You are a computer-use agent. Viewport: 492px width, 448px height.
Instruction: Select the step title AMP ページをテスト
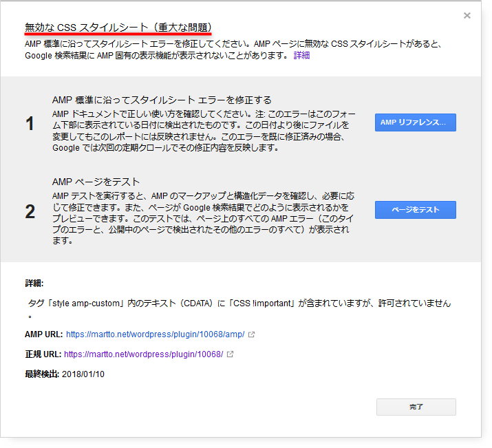[x=96, y=182]
